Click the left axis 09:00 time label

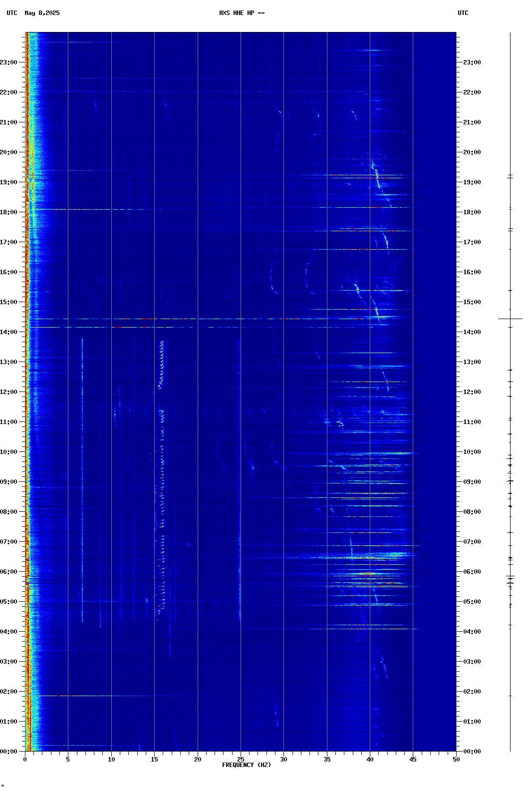click(x=8, y=482)
